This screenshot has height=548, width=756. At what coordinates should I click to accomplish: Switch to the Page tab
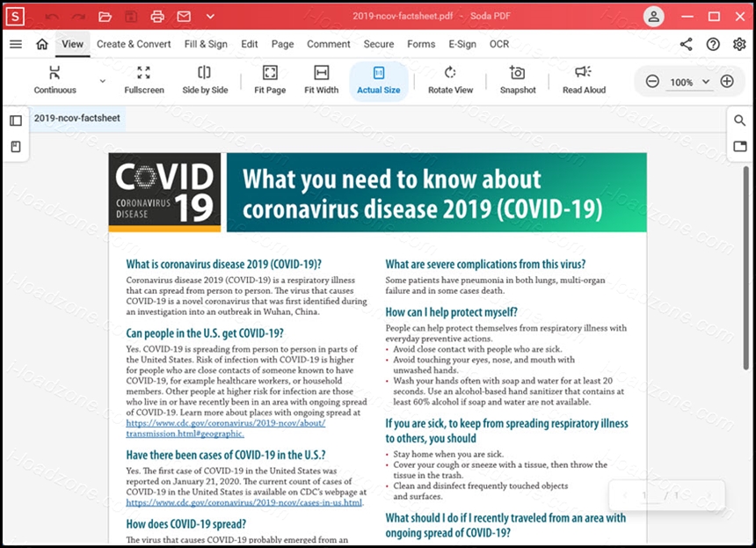[x=282, y=44]
